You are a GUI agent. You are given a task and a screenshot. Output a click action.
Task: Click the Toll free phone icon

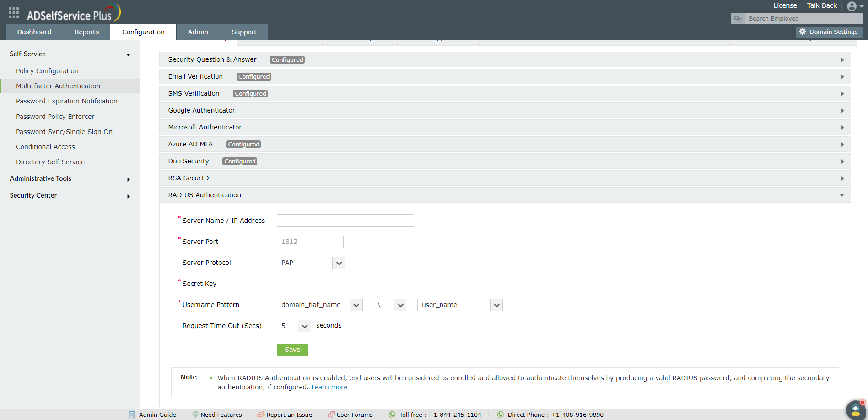pos(392,415)
